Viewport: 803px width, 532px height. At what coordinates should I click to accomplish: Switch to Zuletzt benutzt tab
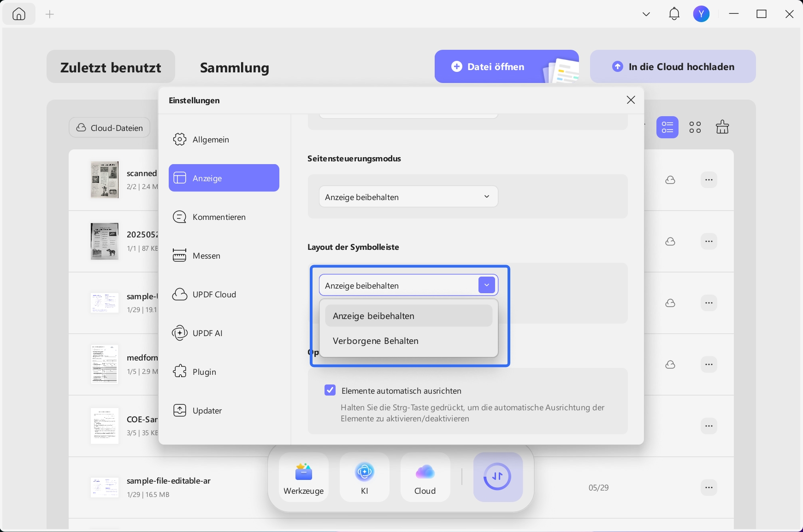111,67
